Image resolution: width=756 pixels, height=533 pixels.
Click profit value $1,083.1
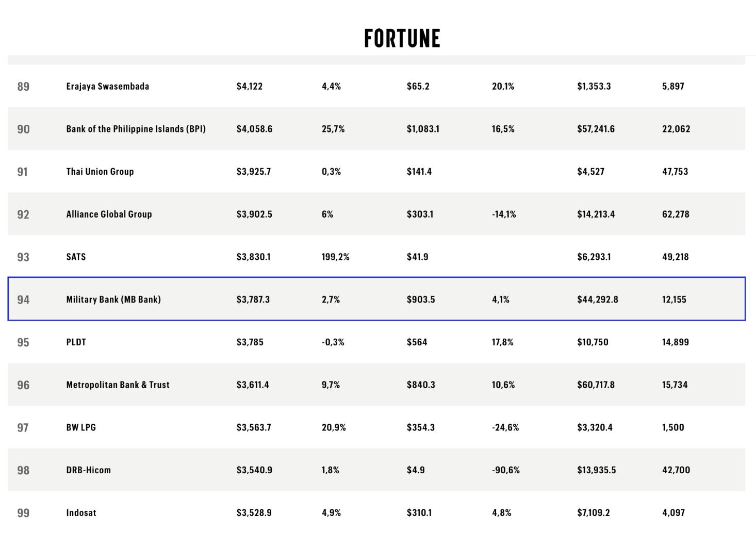[423, 129]
